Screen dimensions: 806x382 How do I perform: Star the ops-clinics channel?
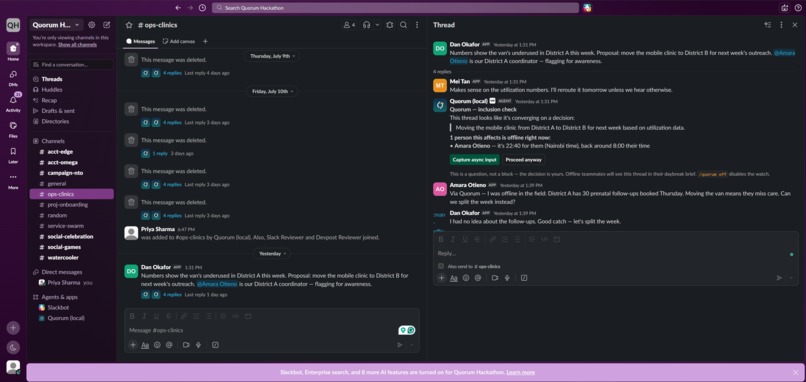pyautogui.click(x=129, y=25)
